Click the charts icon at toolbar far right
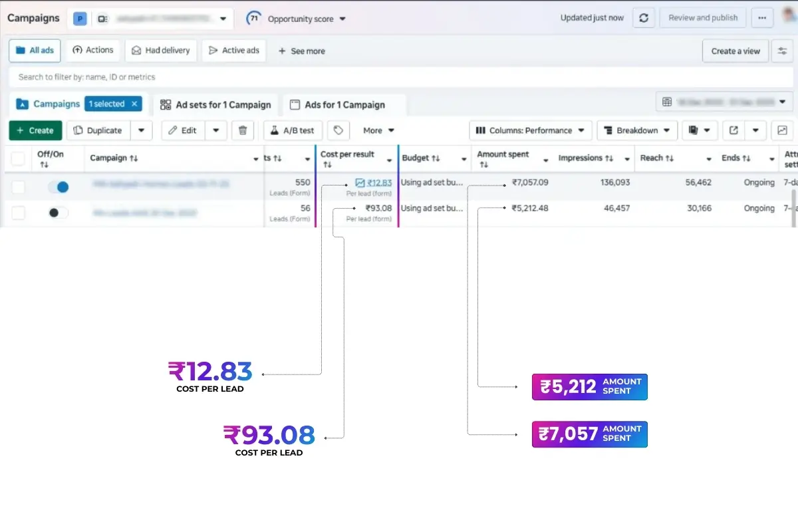Screen dimensions: 798x532 pyautogui.click(x=782, y=130)
